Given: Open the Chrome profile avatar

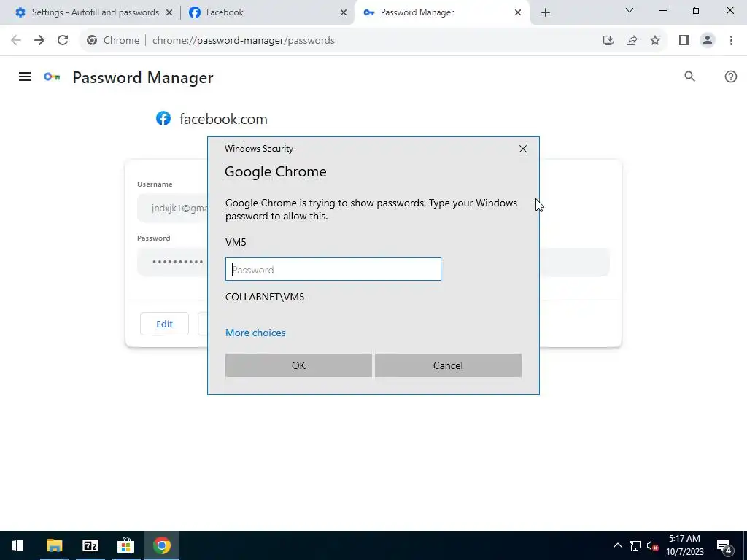Looking at the screenshot, I should point(708,41).
